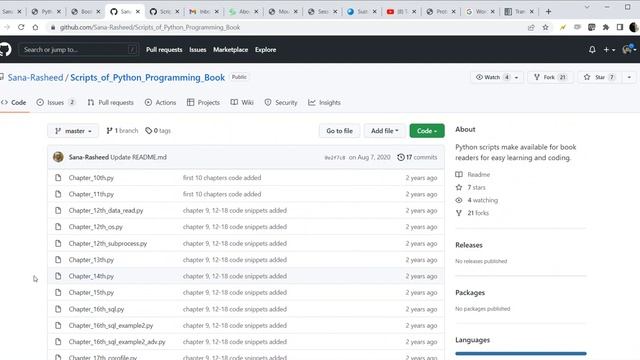Open the profile avatar menu
Image resolution: width=640 pixels, height=360 pixels.
click(629, 49)
